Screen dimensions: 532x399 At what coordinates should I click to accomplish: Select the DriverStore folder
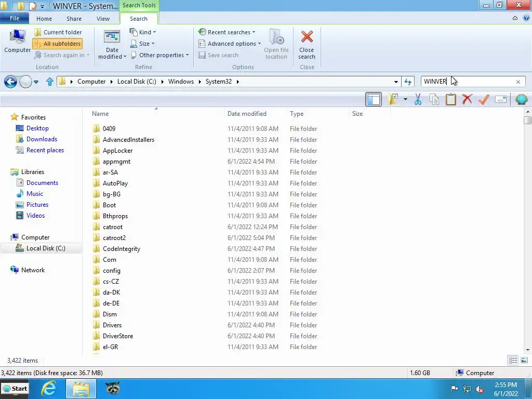118,336
